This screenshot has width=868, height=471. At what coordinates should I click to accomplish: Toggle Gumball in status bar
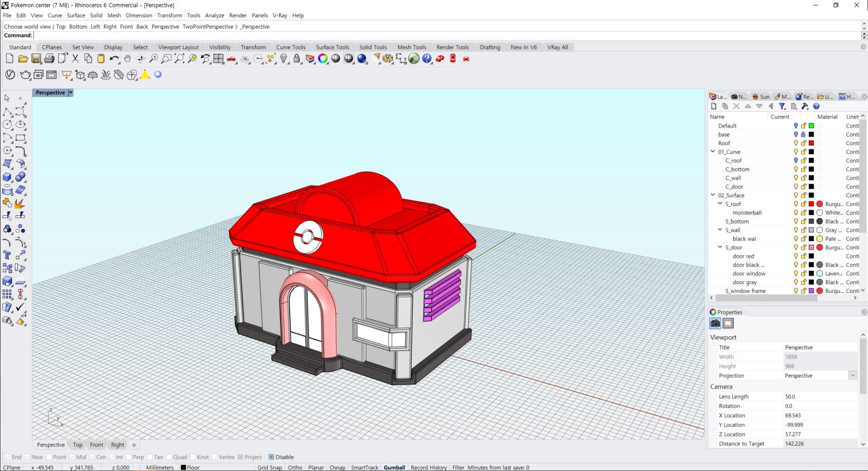pyautogui.click(x=394, y=467)
